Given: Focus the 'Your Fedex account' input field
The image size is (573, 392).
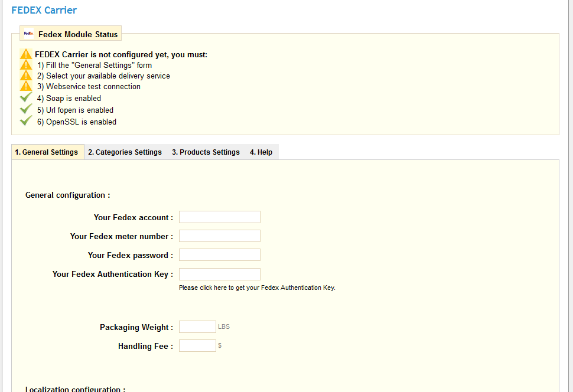Looking at the screenshot, I should click(219, 217).
